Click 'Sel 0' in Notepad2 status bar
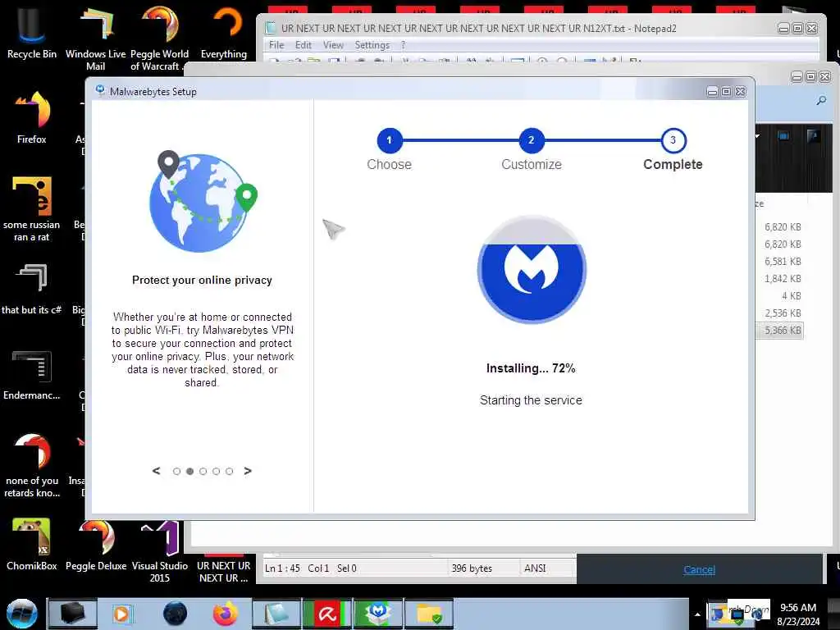 [347, 568]
